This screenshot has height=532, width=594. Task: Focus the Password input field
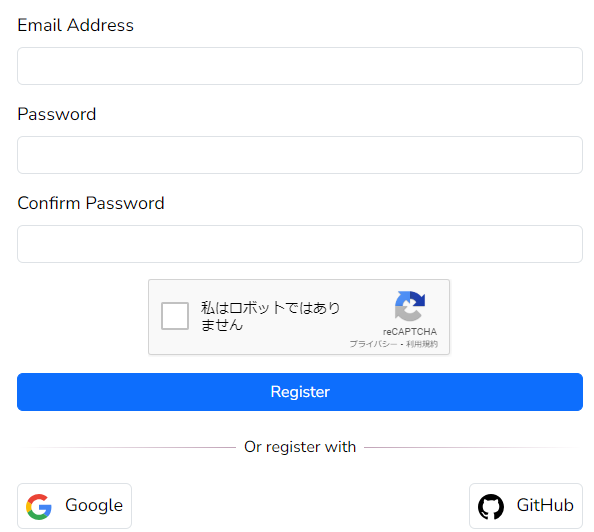pyautogui.click(x=300, y=155)
